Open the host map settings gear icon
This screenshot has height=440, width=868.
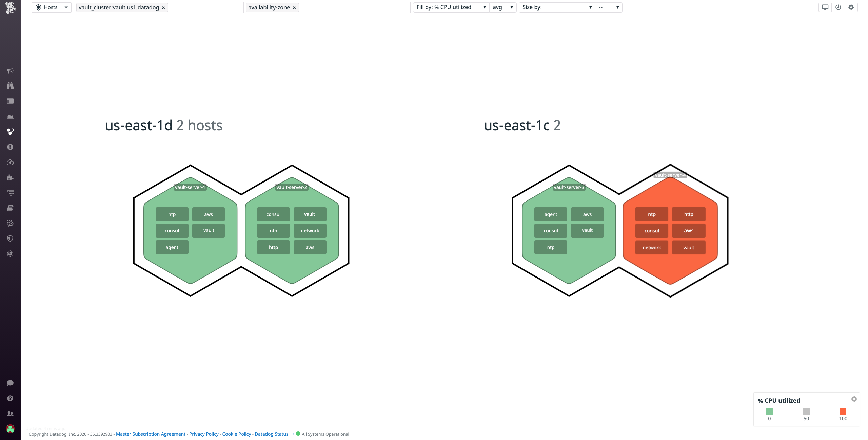click(851, 7)
